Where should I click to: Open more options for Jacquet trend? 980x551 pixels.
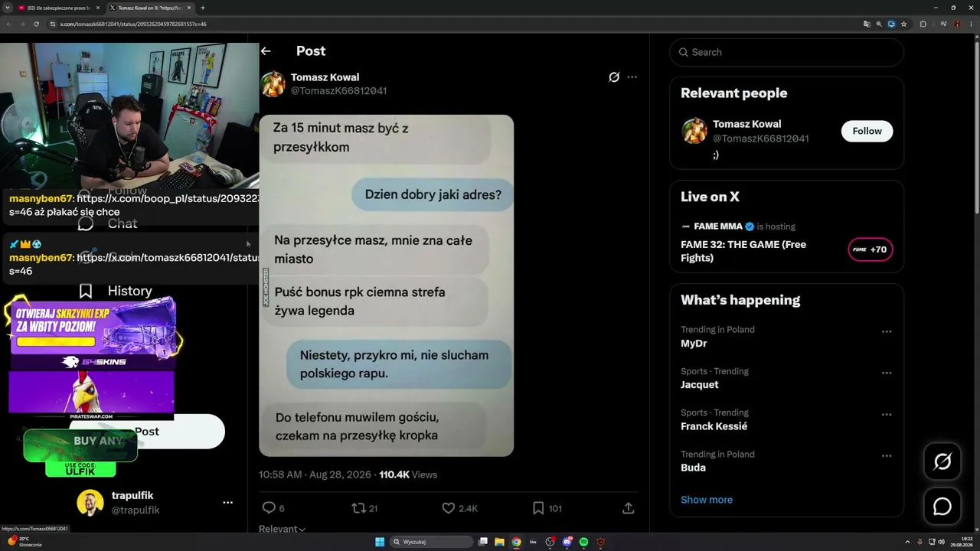(887, 373)
